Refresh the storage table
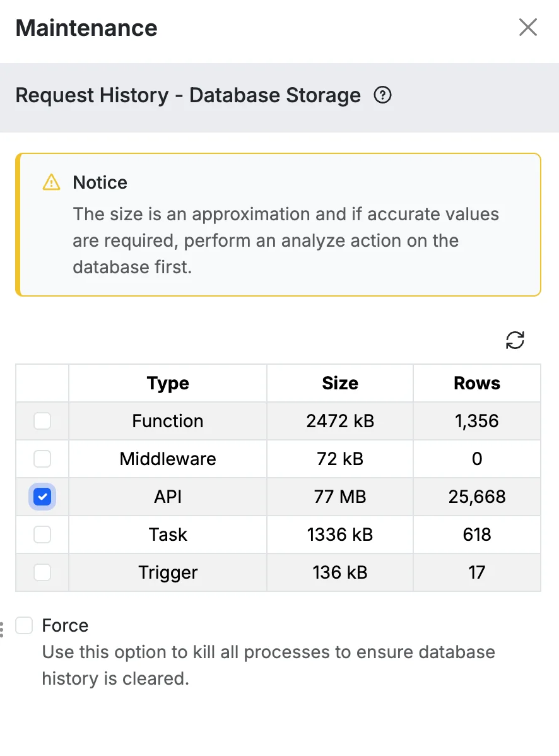 (x=515, y=340)
